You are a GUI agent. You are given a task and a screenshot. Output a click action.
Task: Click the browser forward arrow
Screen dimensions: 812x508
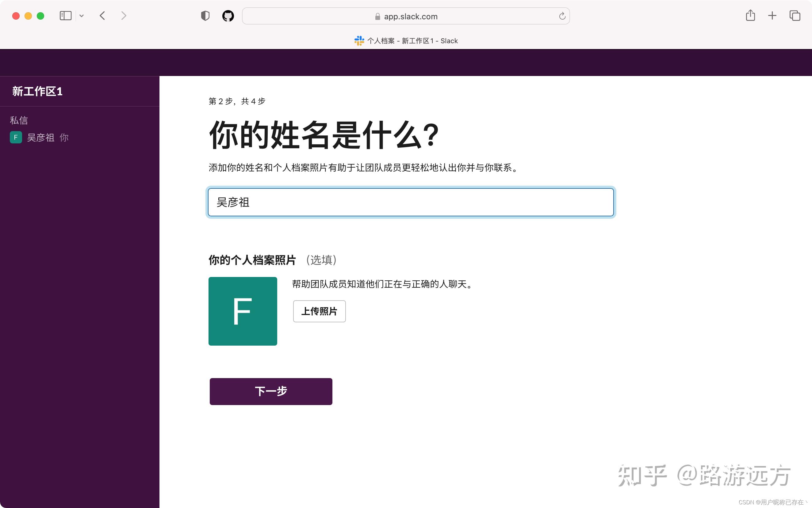coord(123,16)
